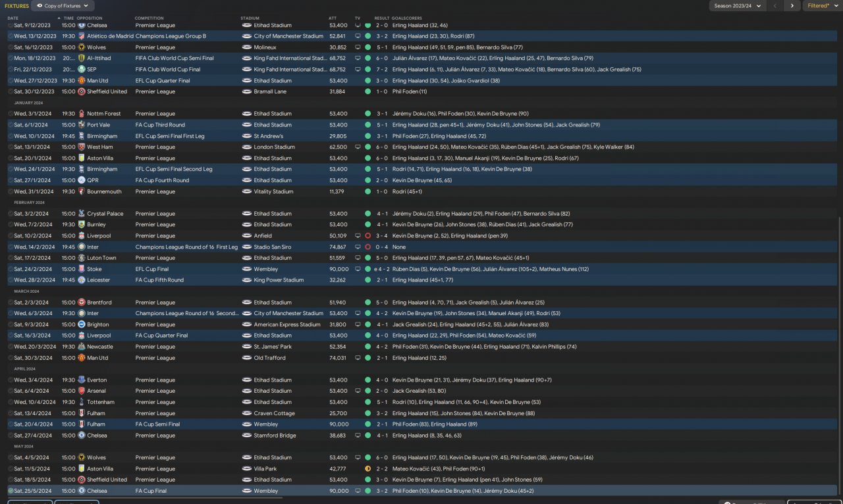The height and width of the screenshot is (504, 843).
Task: Open the Sheffield United link on 30/12/2023
Action: (107, 91)
